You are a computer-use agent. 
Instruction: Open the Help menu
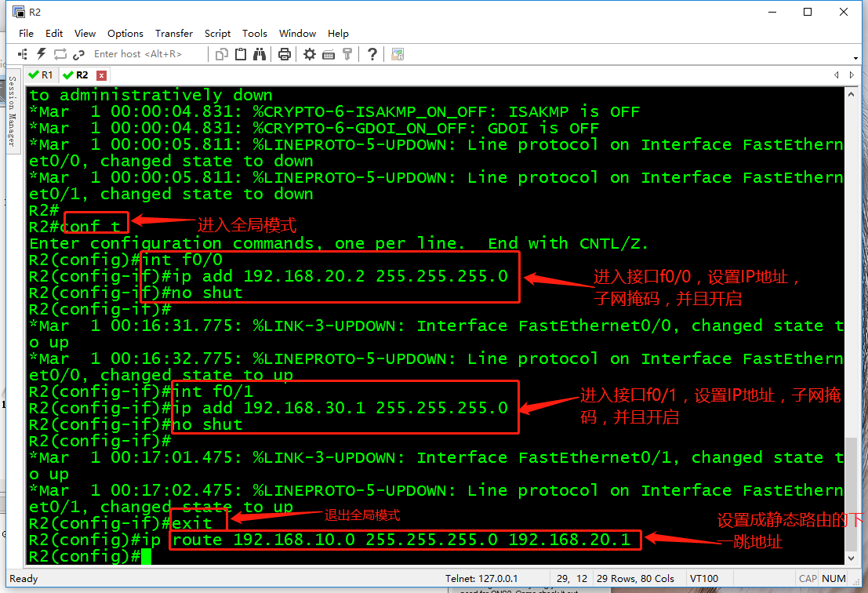tap(338, 33)
